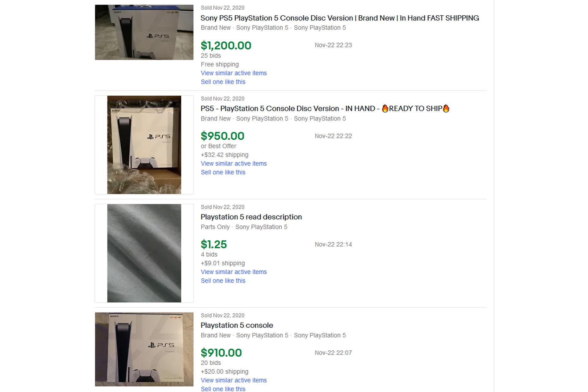Click 'Sell one like this' under the $950.00 listing
This screenshot has height=392, width=588.
(x=223, y=172)
